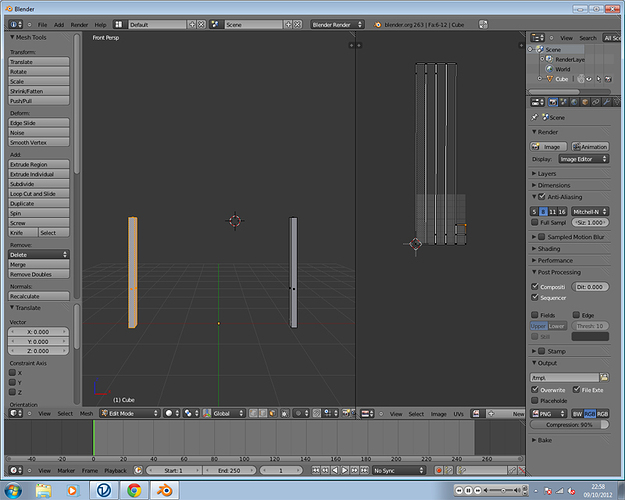Click the Remove Doubles button
Viewport: 625px width, 500px height.
[39, 274]
